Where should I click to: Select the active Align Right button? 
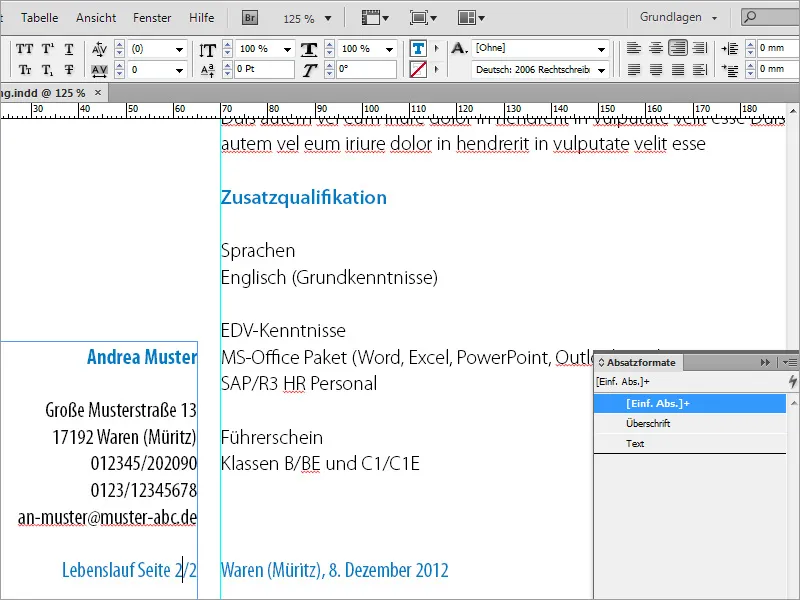[x=678, y=48]
